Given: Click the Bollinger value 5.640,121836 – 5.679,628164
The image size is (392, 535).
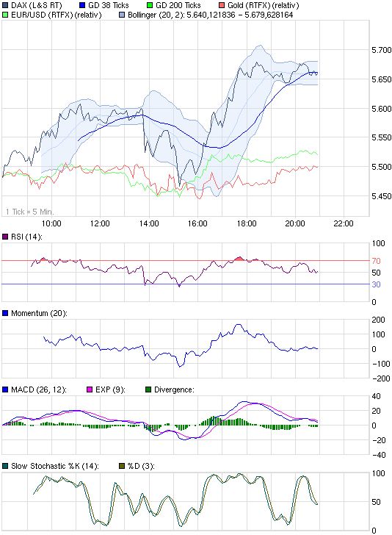Looking at the screenshot, I should click(x=240, y=15).
